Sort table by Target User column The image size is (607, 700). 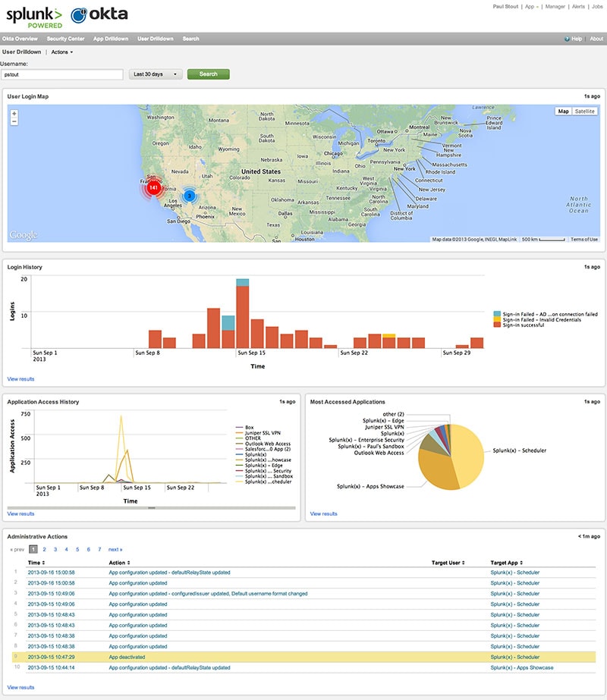pyautogui.click(x=448, y=563)
